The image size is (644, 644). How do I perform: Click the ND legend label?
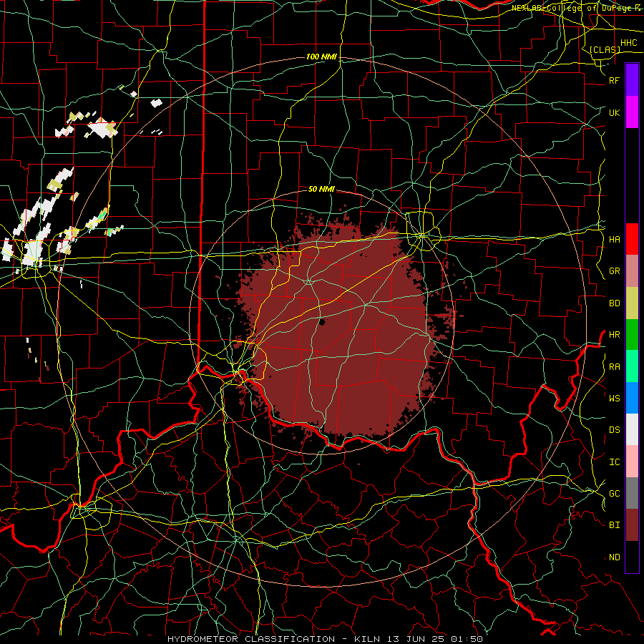[x=614, y=557]
